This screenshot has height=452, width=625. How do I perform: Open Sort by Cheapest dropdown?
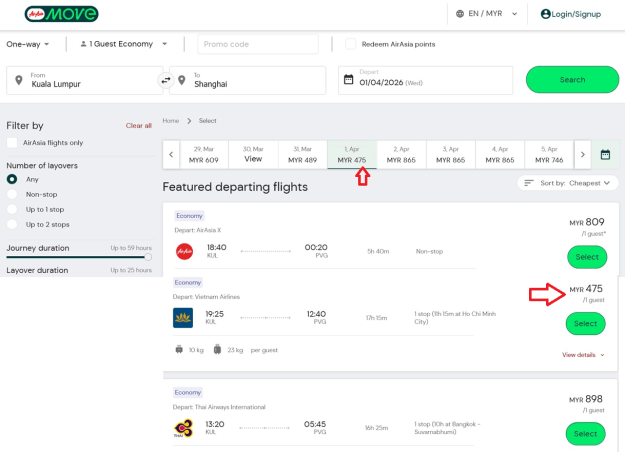coord(568,183)
